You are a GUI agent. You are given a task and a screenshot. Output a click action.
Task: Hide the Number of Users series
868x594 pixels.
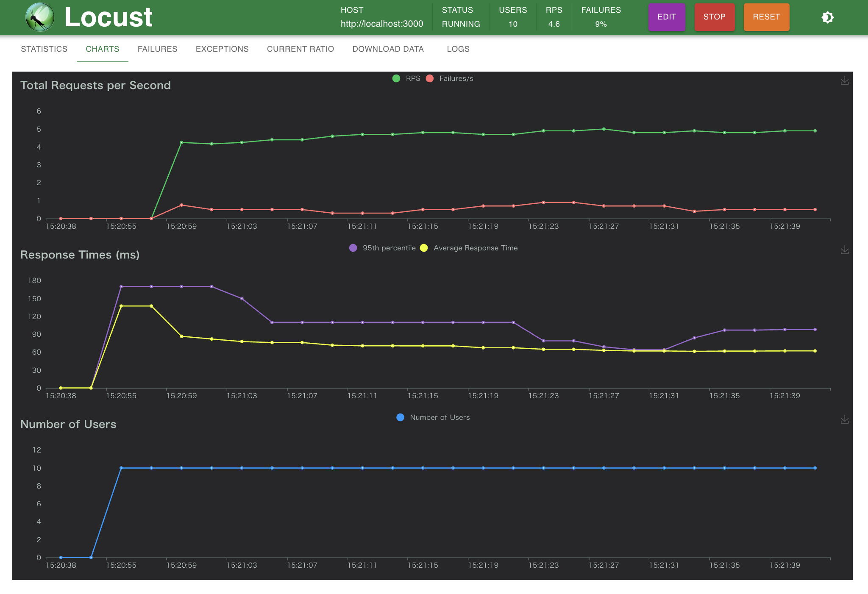tap(433, 417)
